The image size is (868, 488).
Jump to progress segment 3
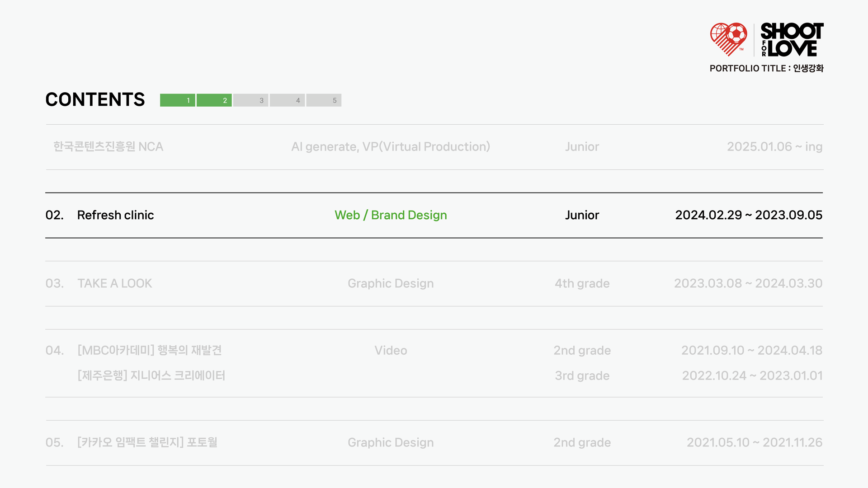pos(251,100)
